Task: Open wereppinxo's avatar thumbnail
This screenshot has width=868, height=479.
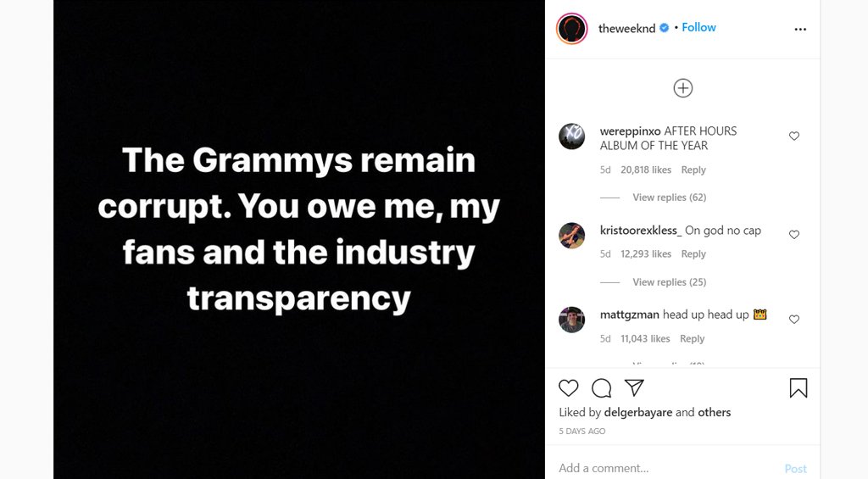Action: pyautogui.click(x=572, y=136)
